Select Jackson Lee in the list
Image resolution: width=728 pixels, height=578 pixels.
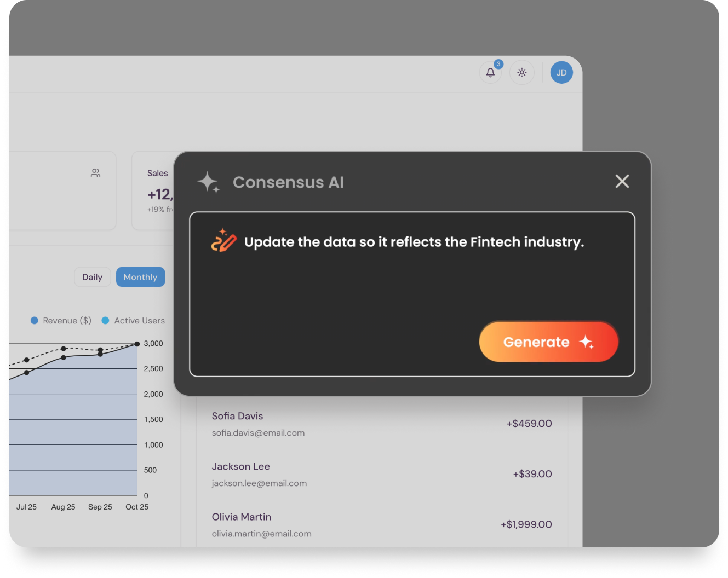[241, 467]
